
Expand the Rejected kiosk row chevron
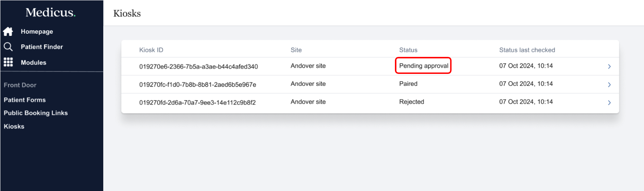[x=609, y=103]
